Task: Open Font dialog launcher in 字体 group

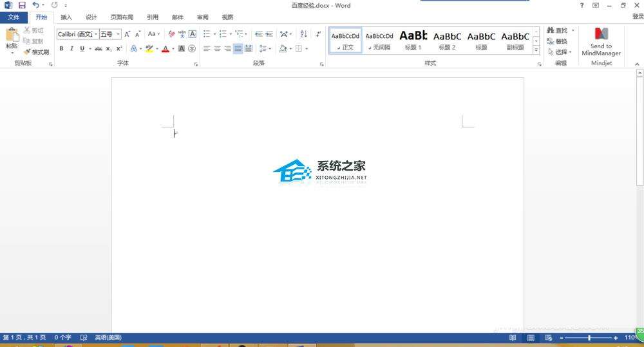Action: coord(196,64)
